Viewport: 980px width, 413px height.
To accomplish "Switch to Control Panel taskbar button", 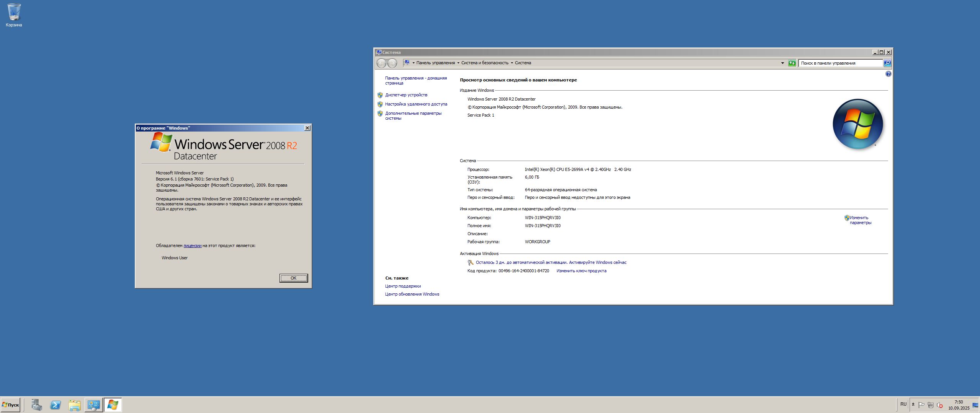I will 94,405.
